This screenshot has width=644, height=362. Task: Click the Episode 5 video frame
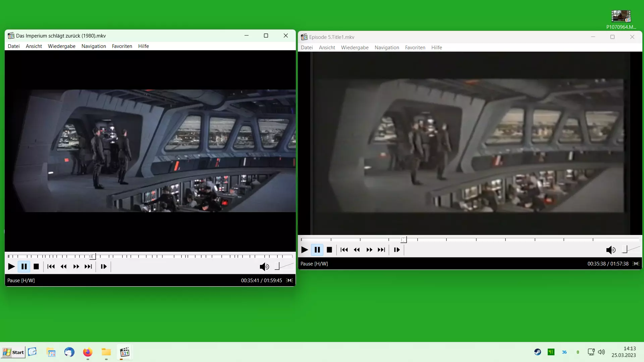pos(470,143)
